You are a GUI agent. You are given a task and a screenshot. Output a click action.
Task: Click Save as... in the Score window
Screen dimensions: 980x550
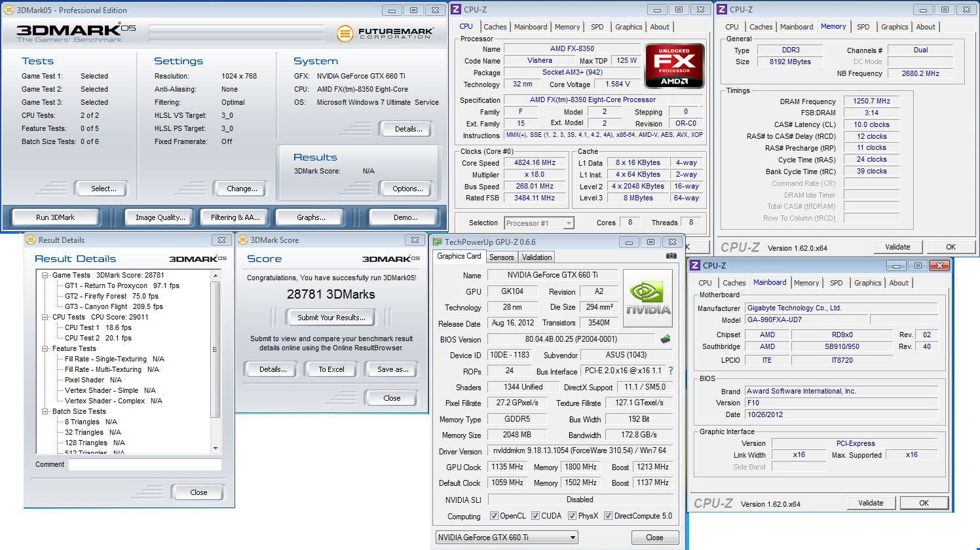[x=393, y=369]
